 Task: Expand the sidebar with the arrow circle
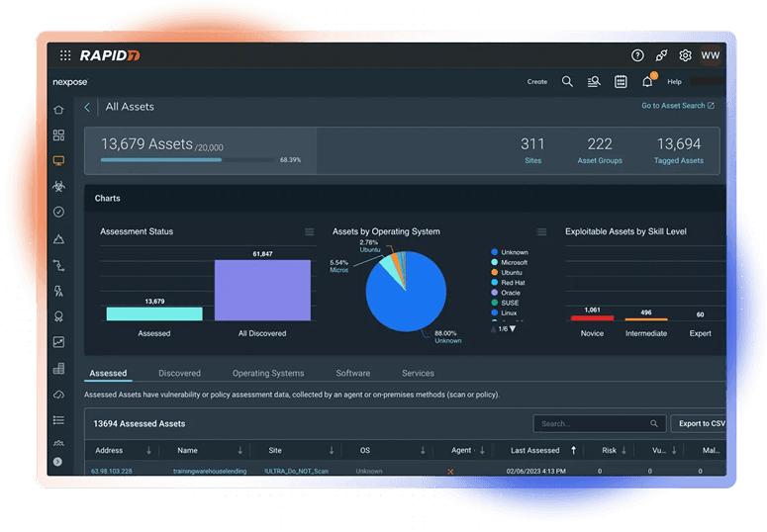click(57, 462)
